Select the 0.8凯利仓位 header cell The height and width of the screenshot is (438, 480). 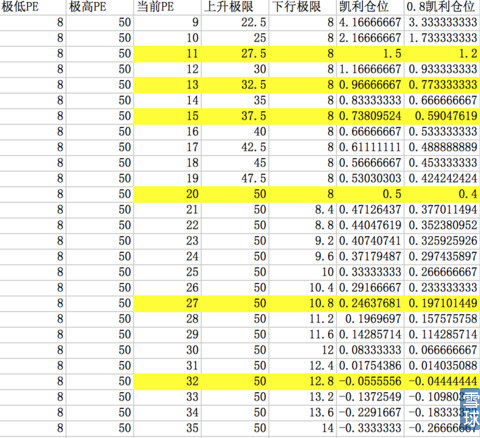click(442, 7)
